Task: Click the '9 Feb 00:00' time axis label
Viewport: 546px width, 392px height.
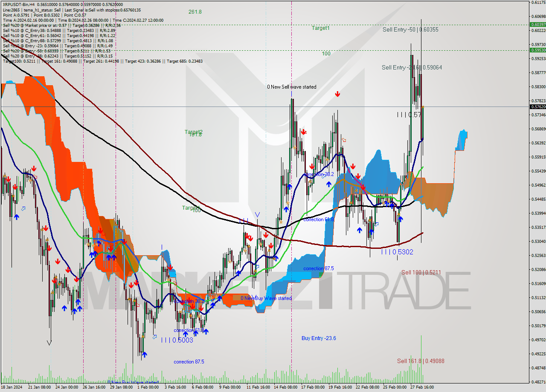Action: click(x=230, y=387)
